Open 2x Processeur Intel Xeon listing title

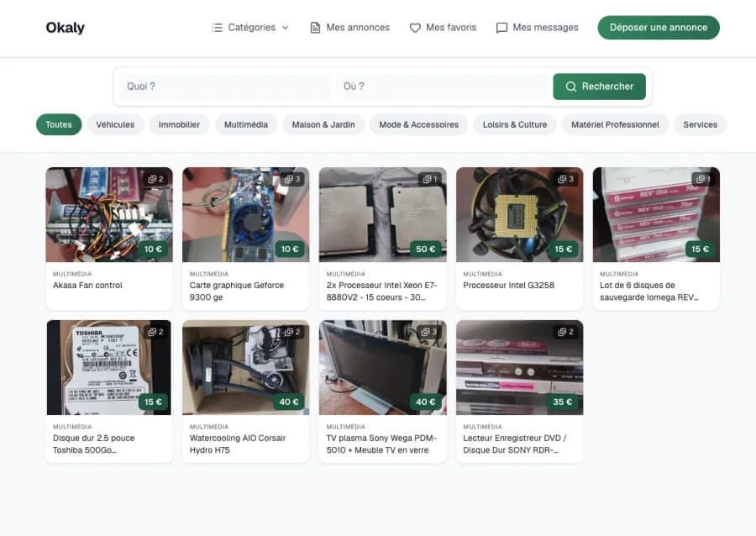(x=381, y=292)
